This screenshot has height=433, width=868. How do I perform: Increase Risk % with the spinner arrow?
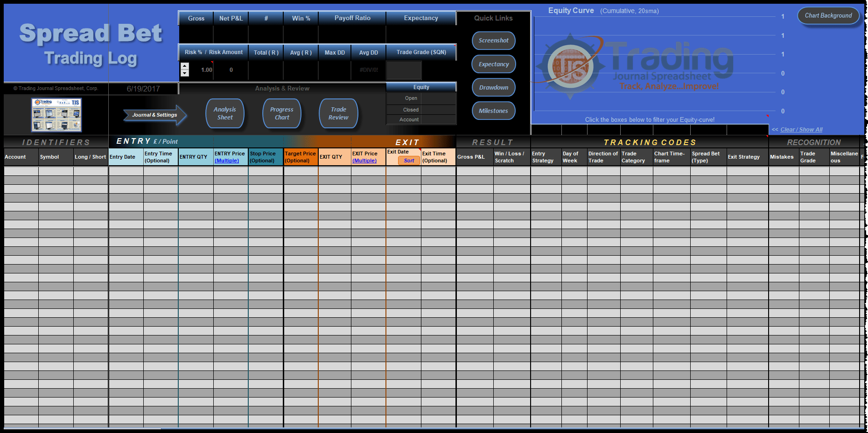pos(184,67)
